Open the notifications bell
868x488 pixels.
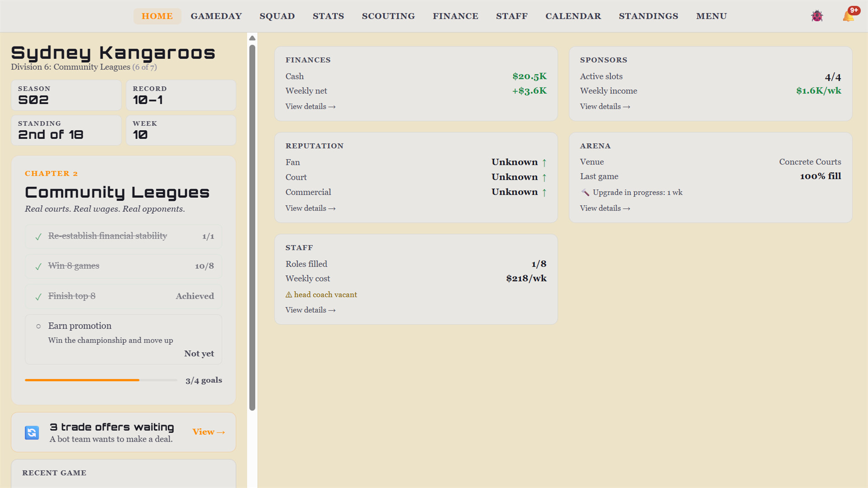849,15
